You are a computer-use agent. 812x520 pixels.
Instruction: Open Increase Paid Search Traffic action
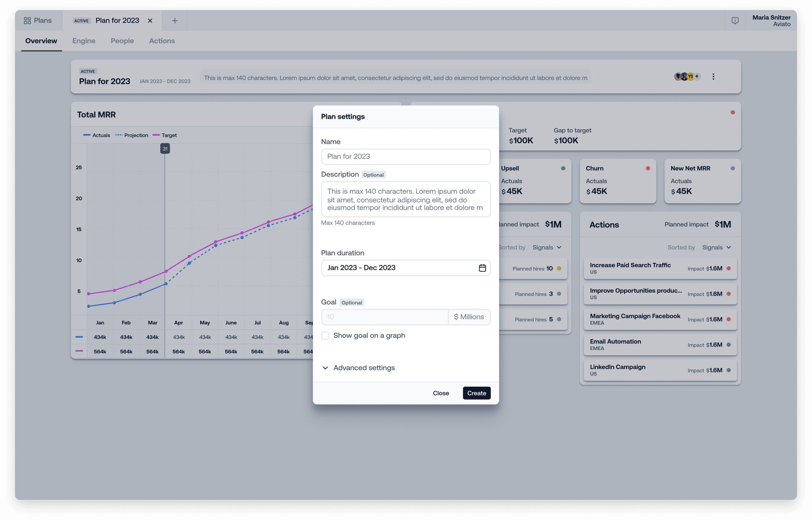click(x=660, y=268)
